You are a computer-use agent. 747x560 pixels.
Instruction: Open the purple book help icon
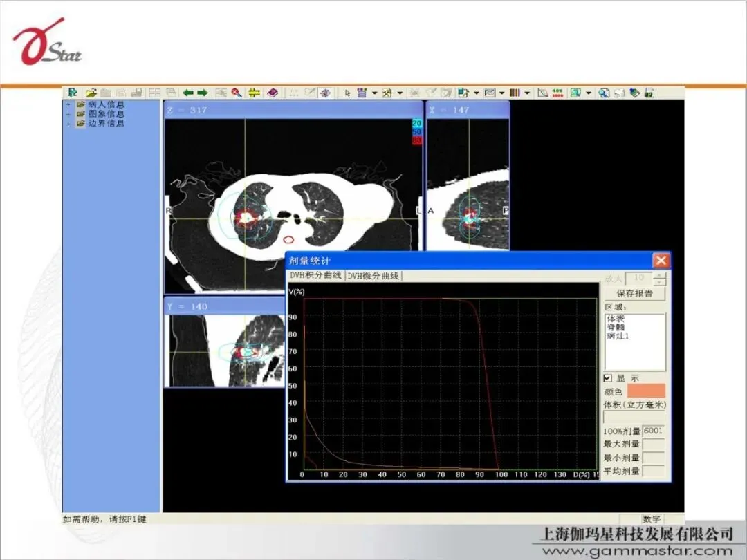click(272, 93)
